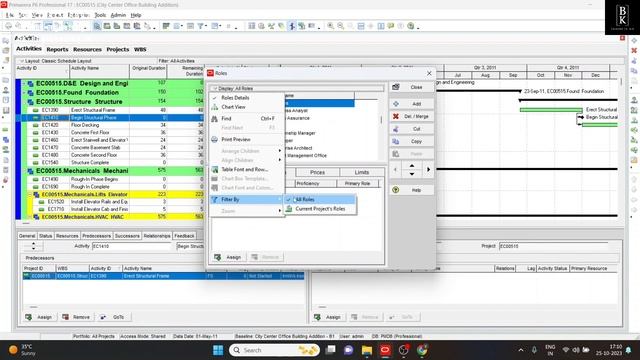Open the Admin menu
The width and height of the screenshot is (640, 360).
(x=118, y=15)
